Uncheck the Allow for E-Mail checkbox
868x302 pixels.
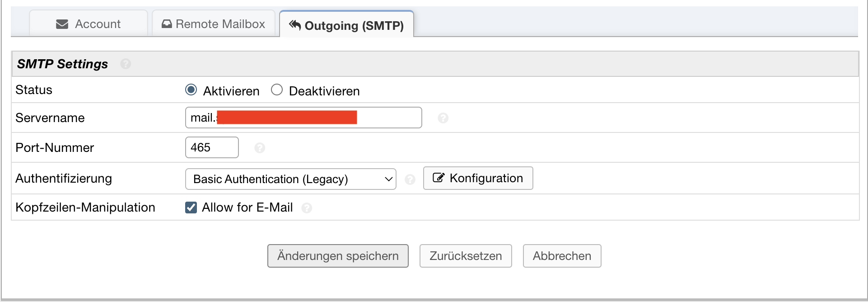(x=191, y=208)
